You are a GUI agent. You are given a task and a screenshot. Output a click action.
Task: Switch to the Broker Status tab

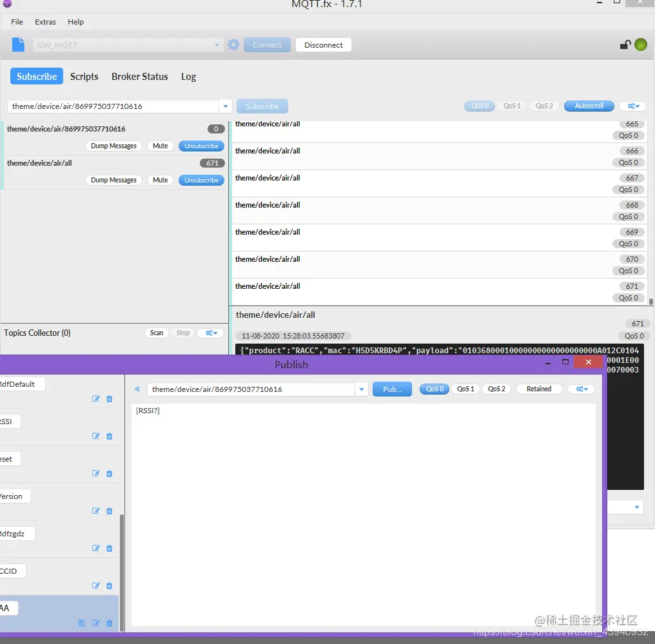tap(139, 77)
